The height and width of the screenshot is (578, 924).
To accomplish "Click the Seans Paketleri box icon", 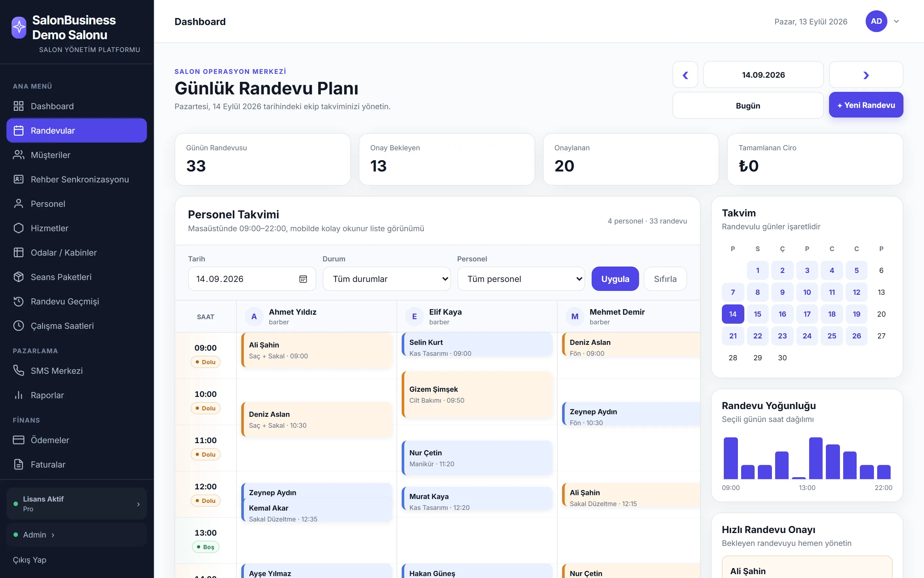I will [x=18, y=277].
